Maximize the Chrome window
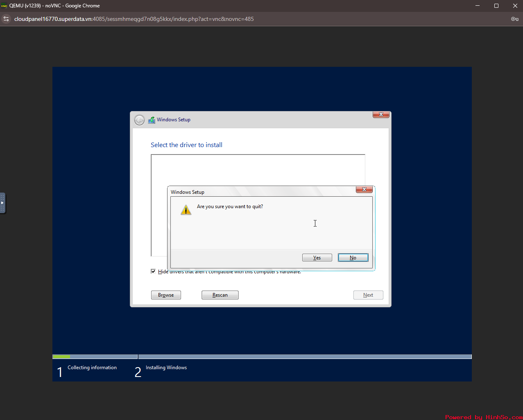 (x=496, y=6)
